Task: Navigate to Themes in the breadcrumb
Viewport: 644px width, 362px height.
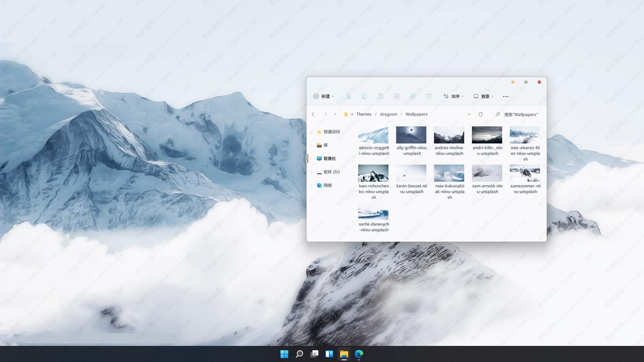Action: tap(364, 114)
